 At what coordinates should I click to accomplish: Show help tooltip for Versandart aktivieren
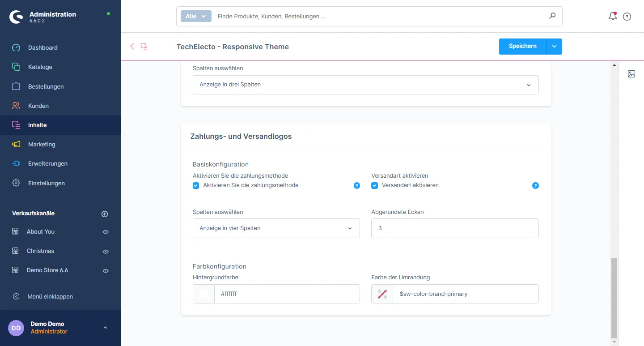click(x=535, y=185)
